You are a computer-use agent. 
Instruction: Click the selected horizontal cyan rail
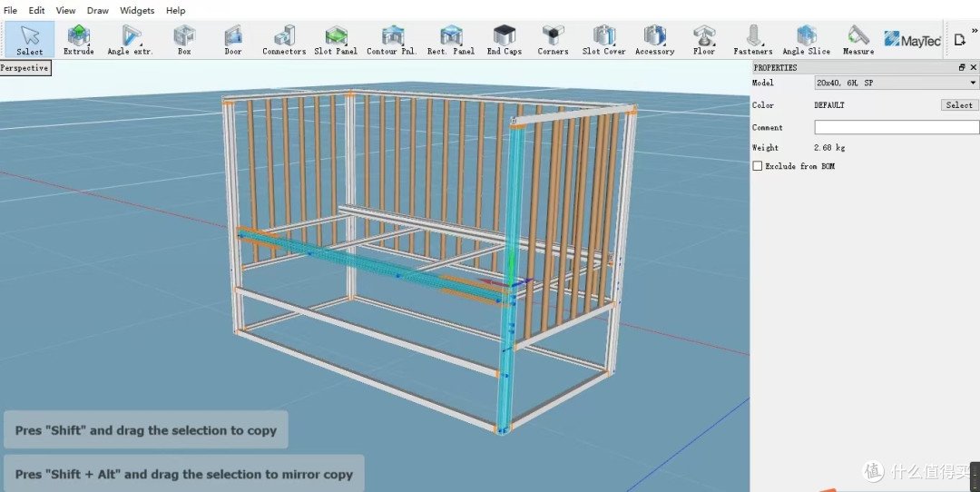368,266
